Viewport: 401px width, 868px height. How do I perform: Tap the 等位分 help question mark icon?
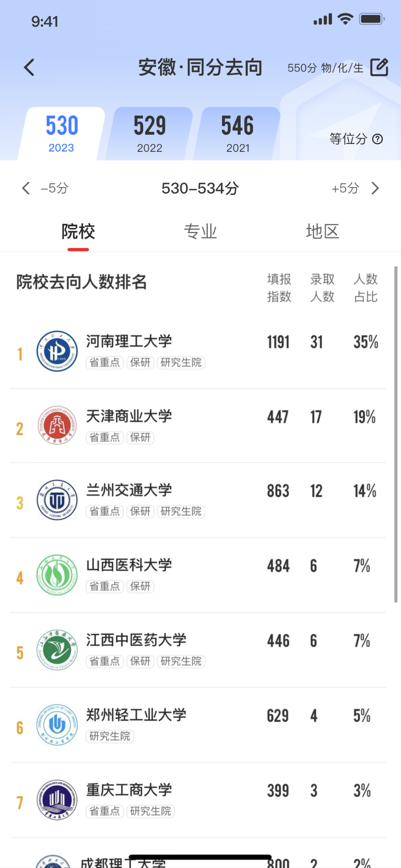tap(378, 139)
